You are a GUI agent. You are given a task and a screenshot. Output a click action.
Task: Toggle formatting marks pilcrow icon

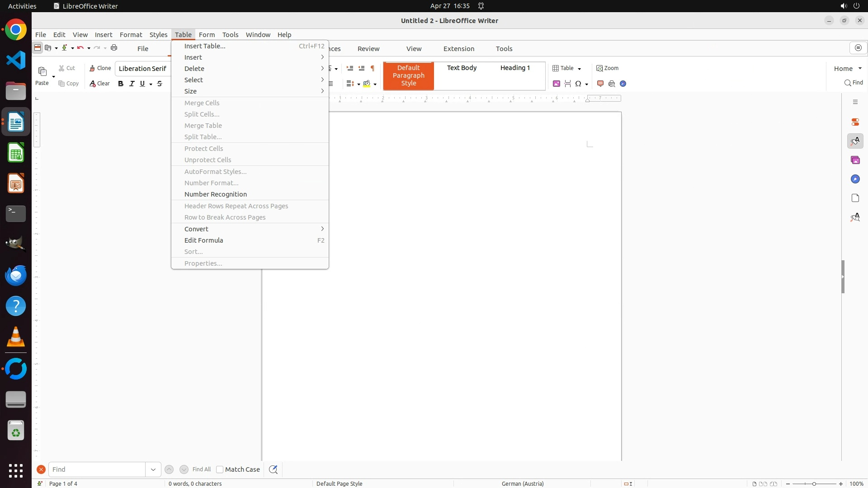click(x=373, y=69)
